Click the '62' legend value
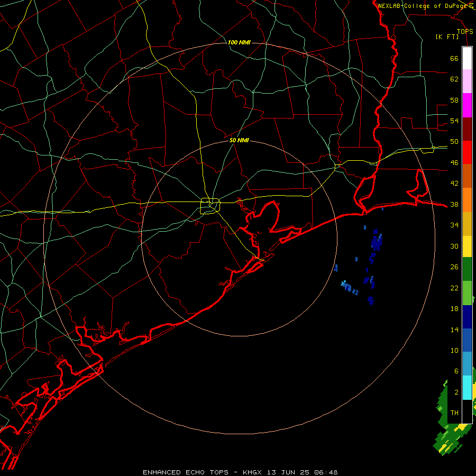 [x=454, y=79]
